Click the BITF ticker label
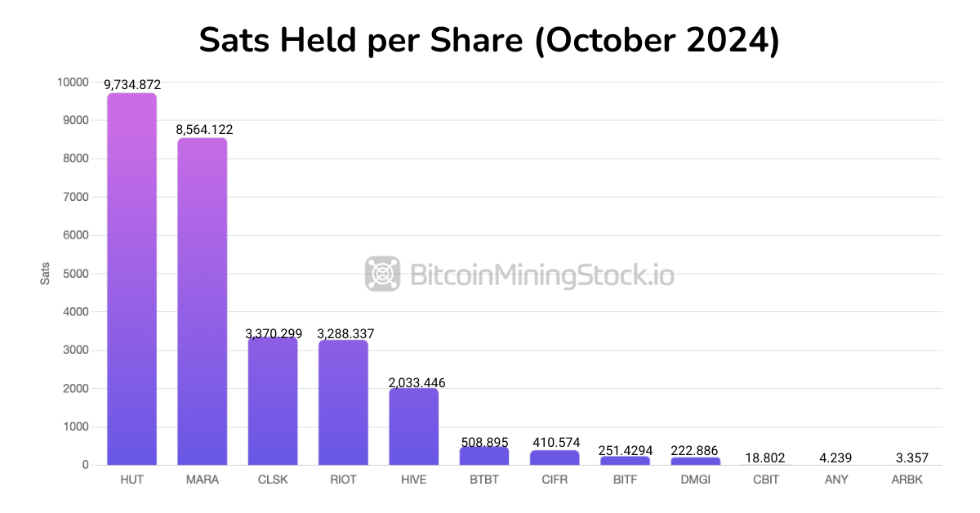Screen dimensions: 980x513 (x=625, y=480)
